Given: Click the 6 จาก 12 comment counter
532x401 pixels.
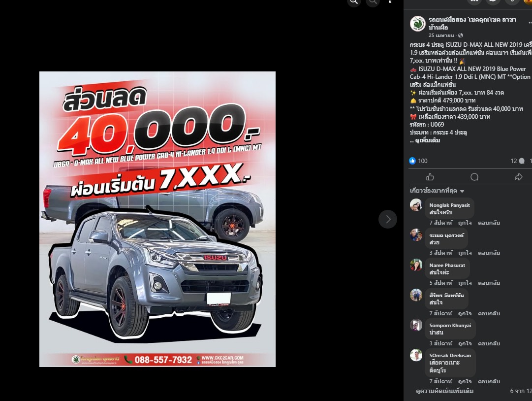Looking at the screenshot, I should coord(521,391).
